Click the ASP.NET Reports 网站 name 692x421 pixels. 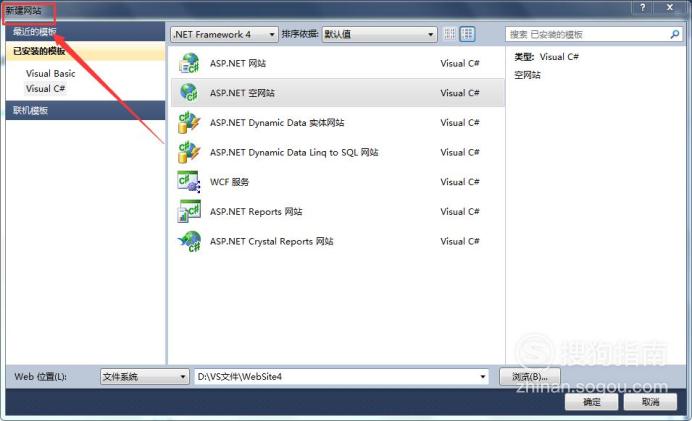coord(256,211)
